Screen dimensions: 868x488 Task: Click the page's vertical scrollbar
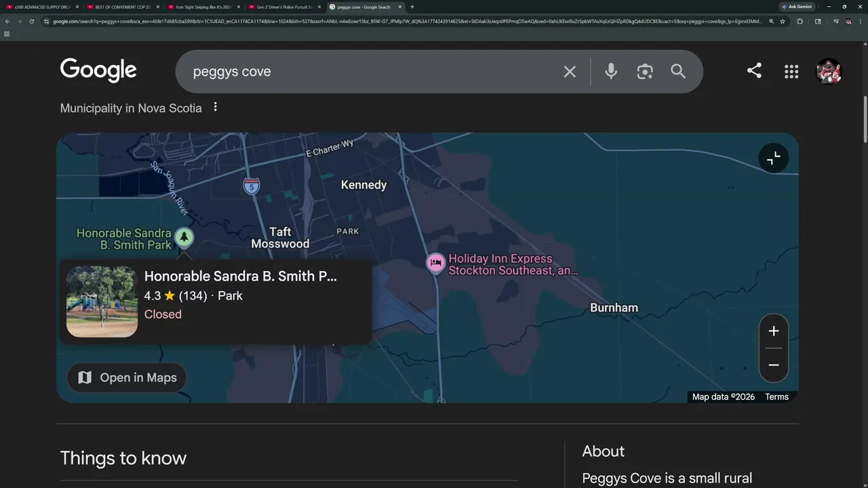pyautogui.click(x=865, y=119)
